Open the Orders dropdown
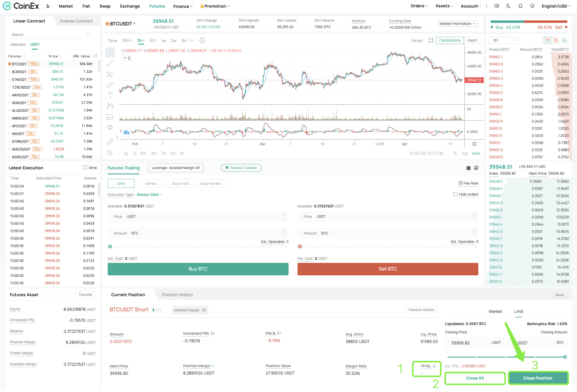 [419, 6]
